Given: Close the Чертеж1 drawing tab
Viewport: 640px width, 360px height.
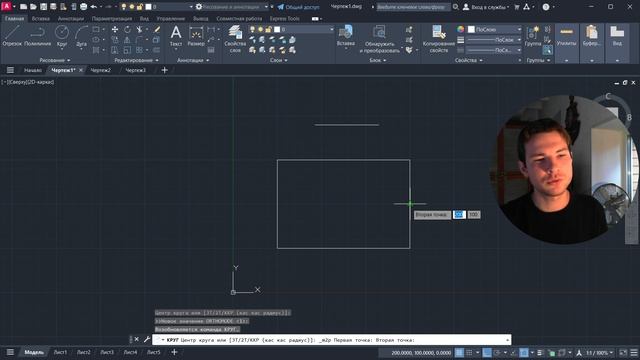Looking at the screenshot, I should click(81, 70).
